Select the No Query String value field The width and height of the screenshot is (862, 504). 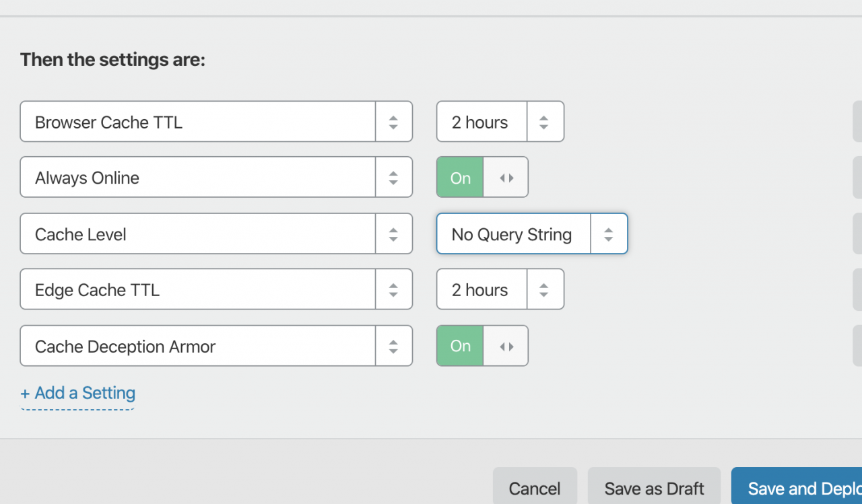click(x=512, y=234)
